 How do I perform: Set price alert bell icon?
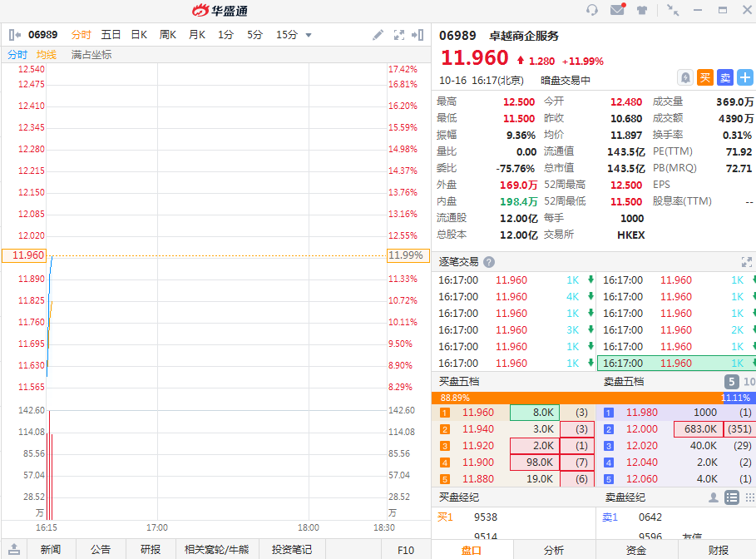click(x=685, y=77)
